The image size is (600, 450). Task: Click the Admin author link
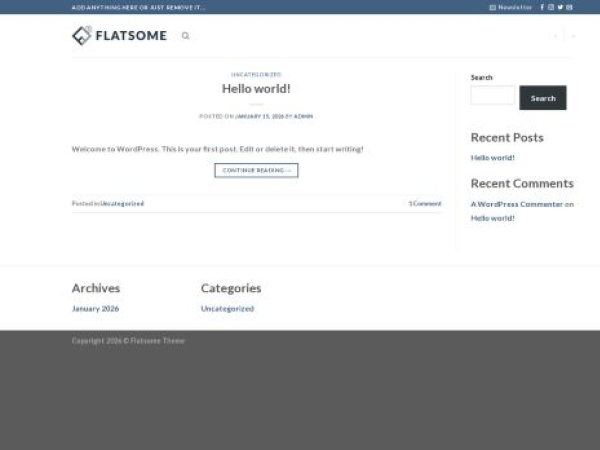pyautogui.click(x=303, y=116)
